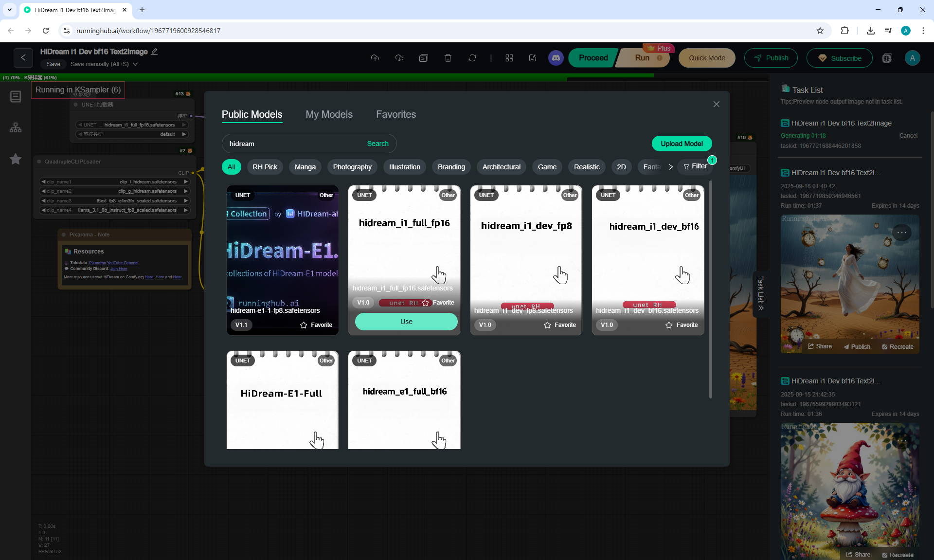
Task: Open the node tree sidebar icon
Action: (x=16, y=128)
